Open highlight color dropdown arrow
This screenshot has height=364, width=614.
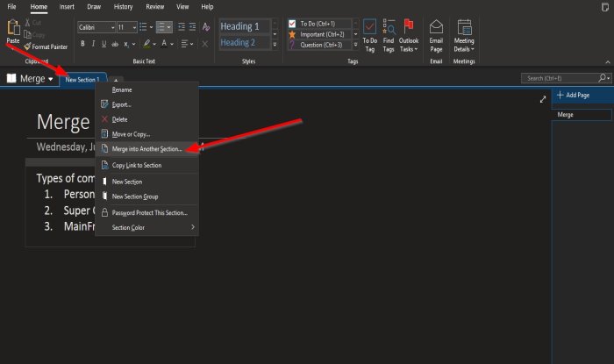click(154, 44)
